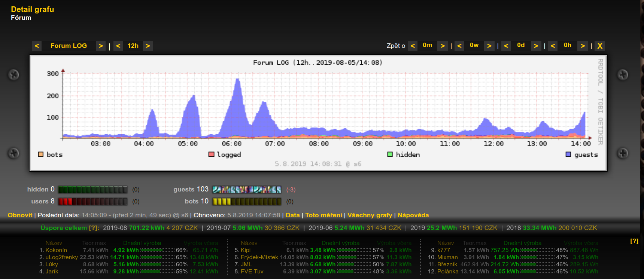Click the previous arrow before Forum LOG
Viewport: 644px width, 279px height.
37,46
